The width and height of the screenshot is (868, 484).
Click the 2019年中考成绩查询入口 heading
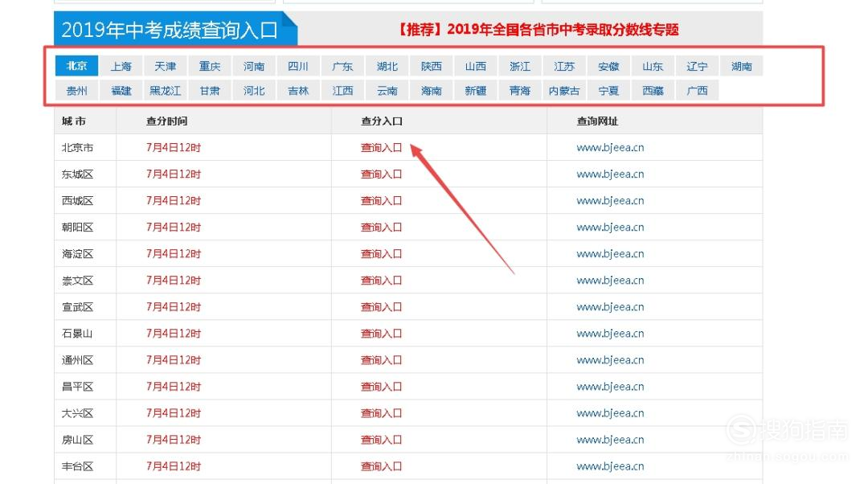pos(170,30)
